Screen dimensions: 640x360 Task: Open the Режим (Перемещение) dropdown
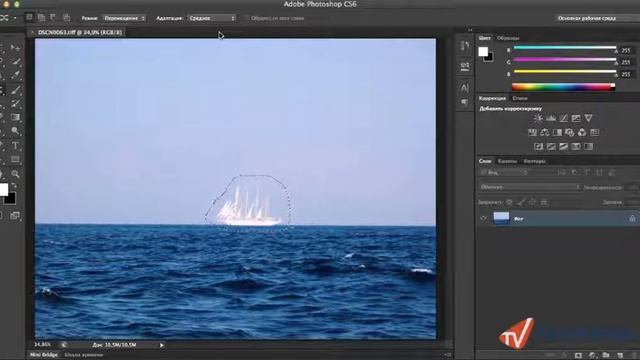pyautogui.click(x=124, y=18)
